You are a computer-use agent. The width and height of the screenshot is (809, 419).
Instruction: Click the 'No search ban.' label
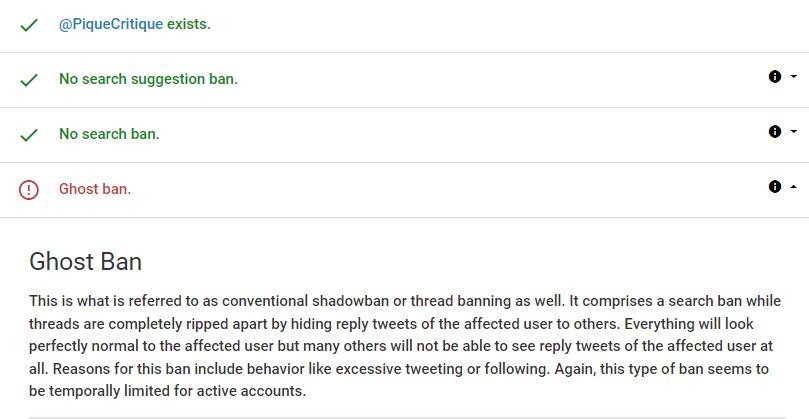click(x=109, y=134)
